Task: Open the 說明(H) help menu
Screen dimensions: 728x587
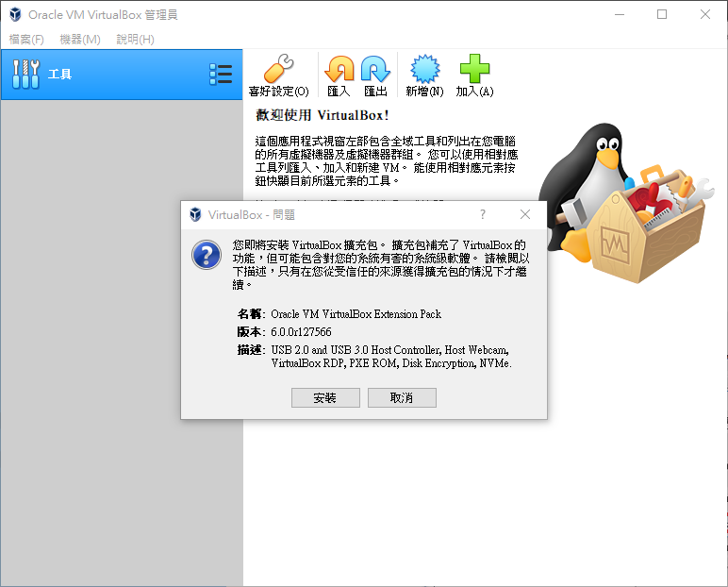Action: point(135,40)
